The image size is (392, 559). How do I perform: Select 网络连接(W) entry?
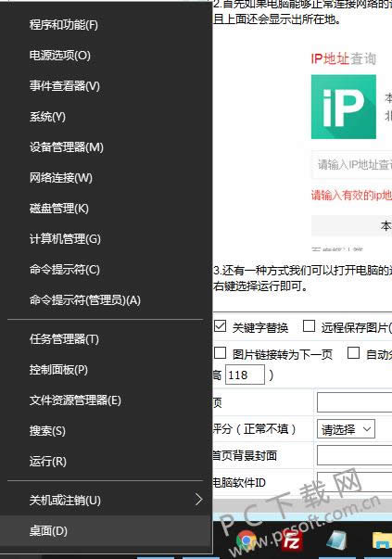point(107,178)
